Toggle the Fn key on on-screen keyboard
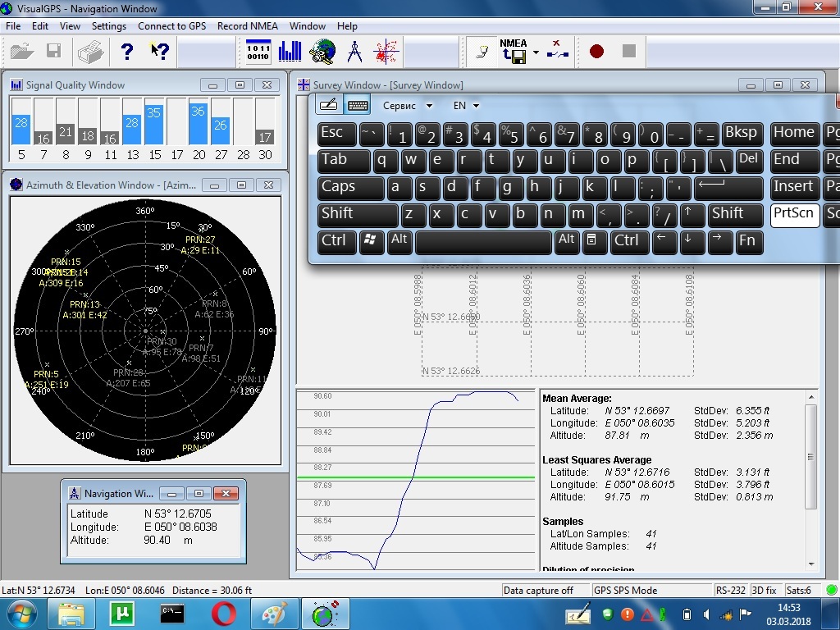The height and width of the screenshot is (630, 840). [750, 242]
